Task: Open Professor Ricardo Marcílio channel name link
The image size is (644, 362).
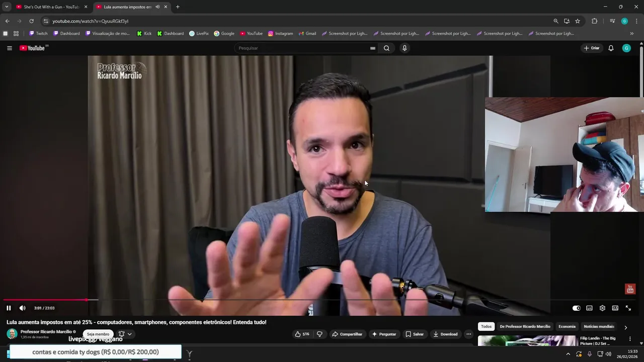Action: pos(46,332)
